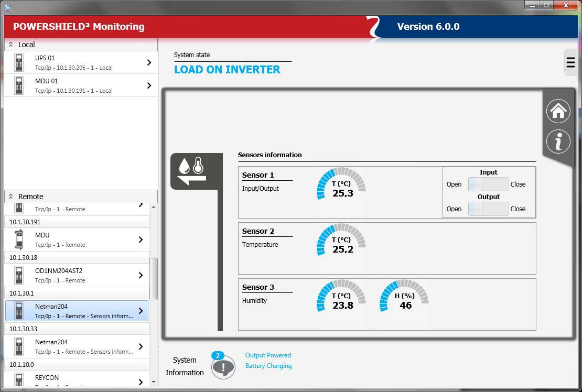Select the REYCON device entry
Viewport: 582px width, 392px height.
click(77, 379)
